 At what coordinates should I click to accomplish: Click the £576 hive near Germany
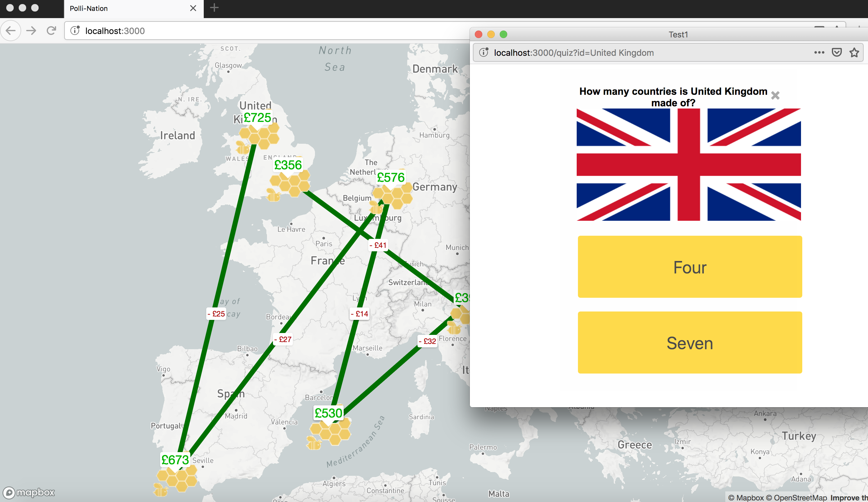[393, 196]
